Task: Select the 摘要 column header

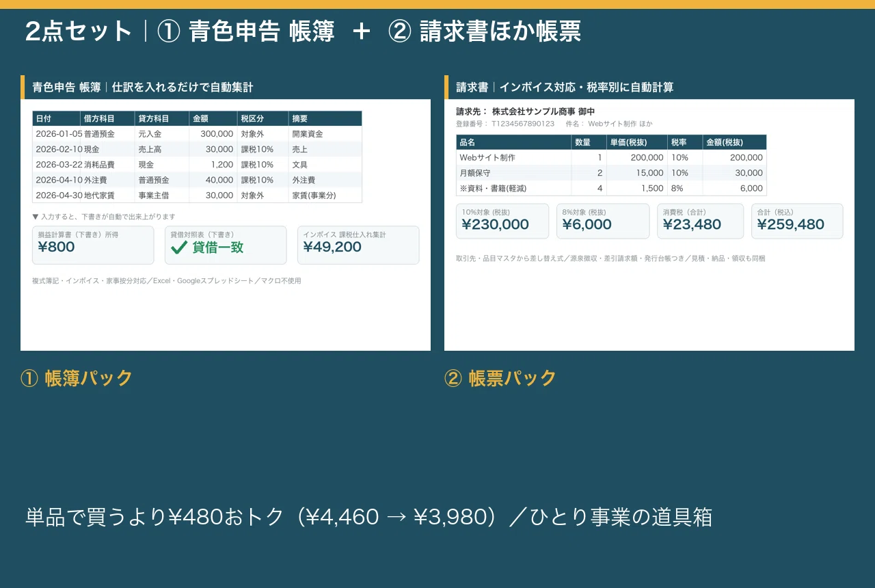Action: pos(325,118)
